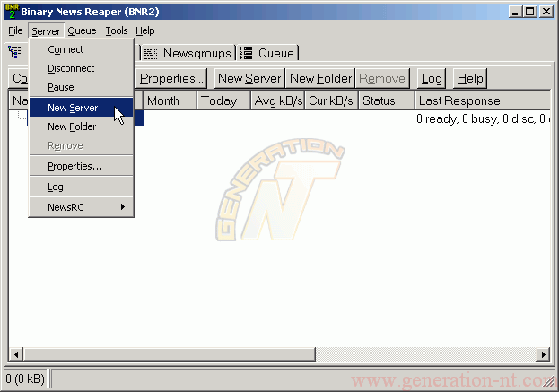
Task: Click the horizontal scrollbar right arrow
Action: (x=544, y=354)
